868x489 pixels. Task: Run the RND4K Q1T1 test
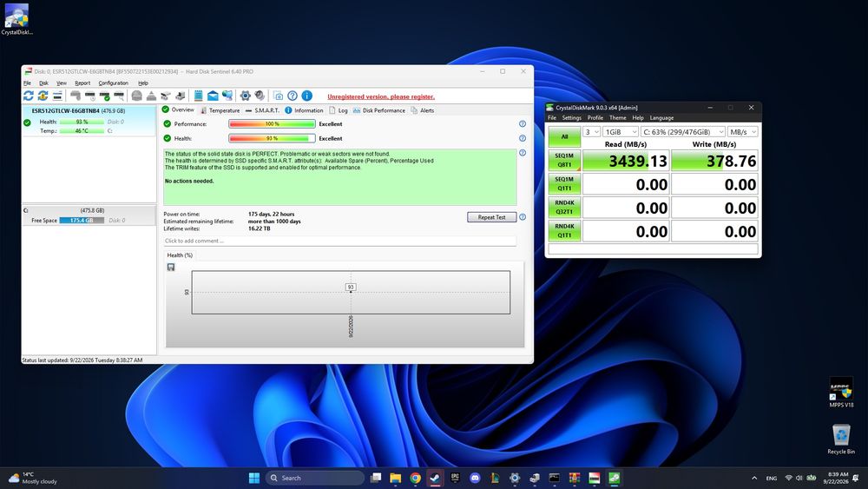[565, 231]
